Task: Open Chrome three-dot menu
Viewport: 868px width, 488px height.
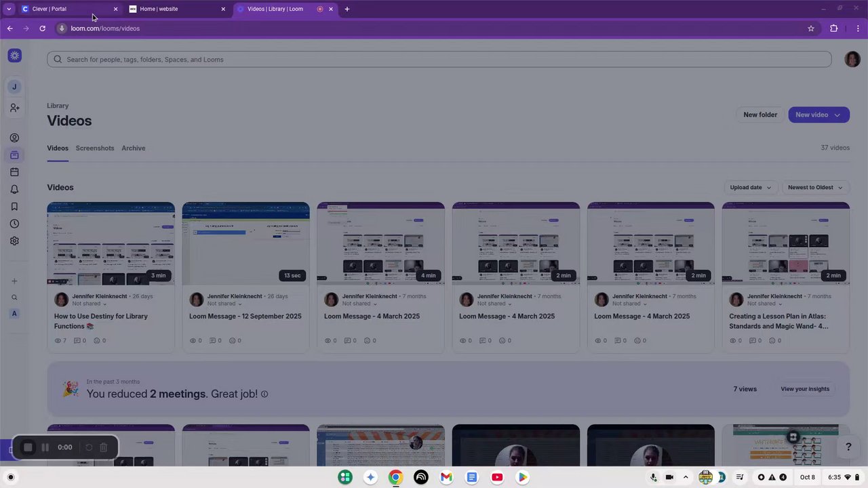Action: [x=858, y=28]
